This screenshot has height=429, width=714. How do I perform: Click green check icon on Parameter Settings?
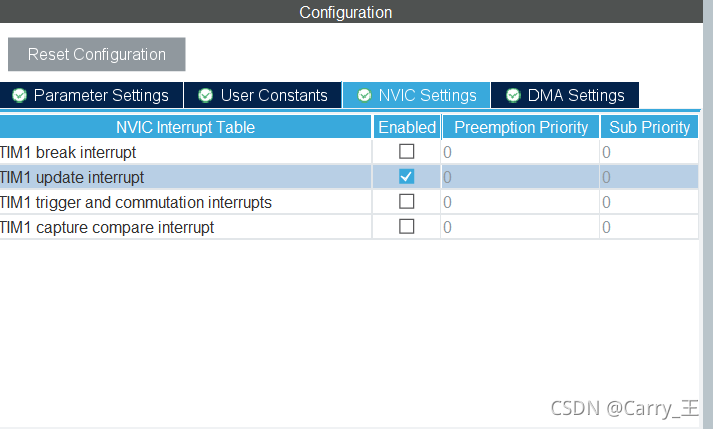[20, 95]
